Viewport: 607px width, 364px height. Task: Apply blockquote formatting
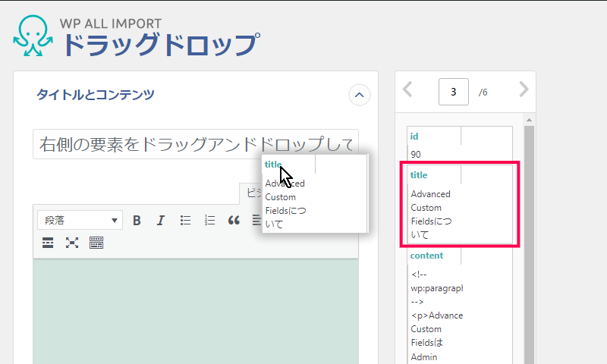234,221
